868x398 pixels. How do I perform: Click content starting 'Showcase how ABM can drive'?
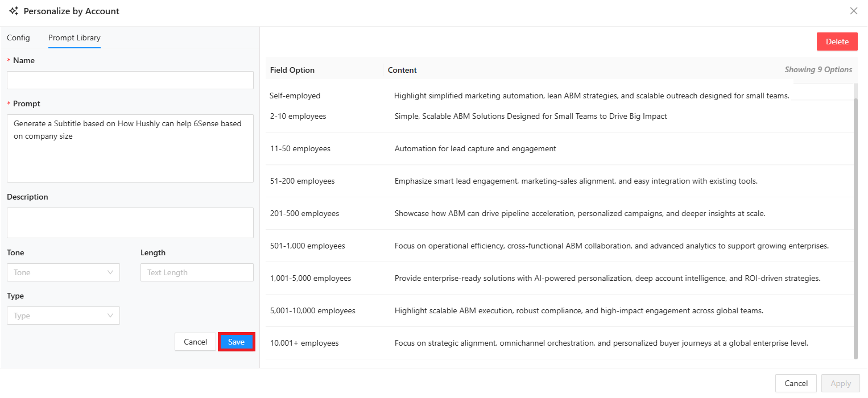pos(580,213)
